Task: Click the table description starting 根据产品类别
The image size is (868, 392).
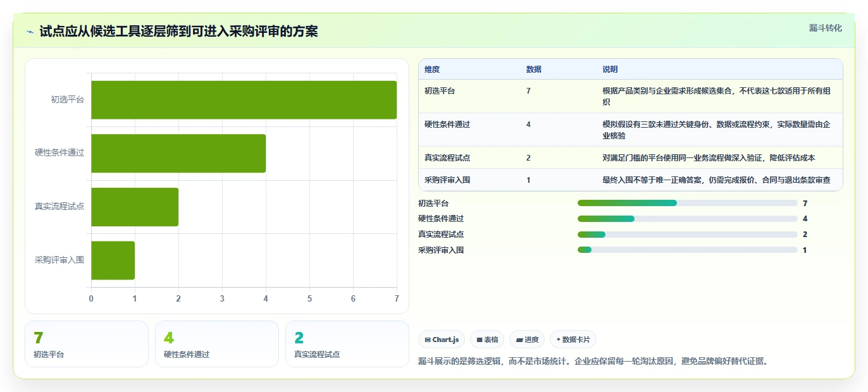Action: (x=720, y=97)
